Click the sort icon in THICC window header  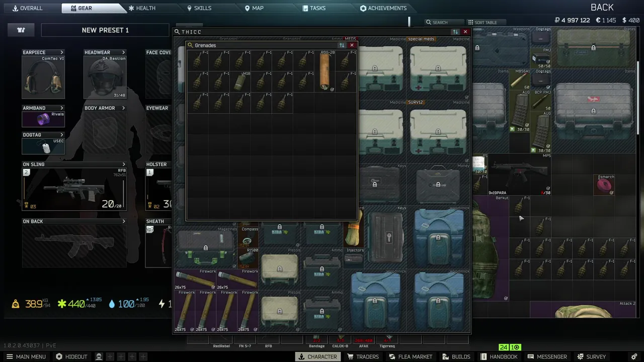[455, 32]
